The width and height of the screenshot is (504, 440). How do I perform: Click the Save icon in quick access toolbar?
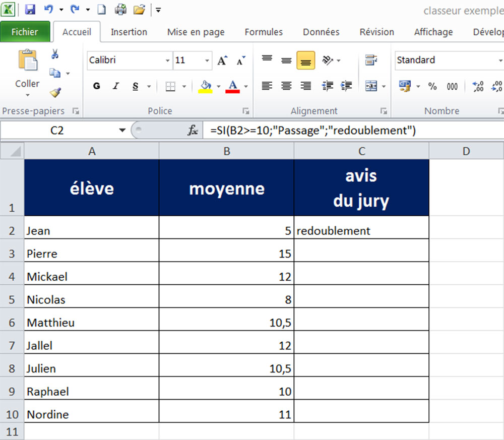coord(30,10)
